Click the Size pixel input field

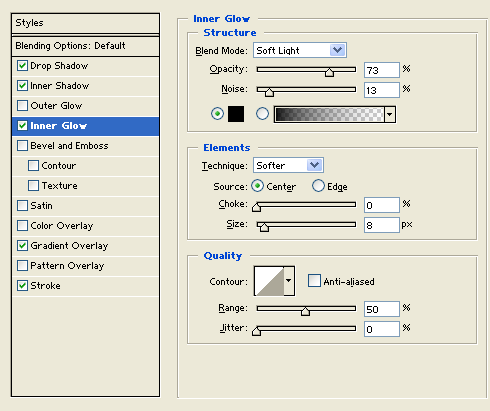pyautogui.click(x=382, y=225)
